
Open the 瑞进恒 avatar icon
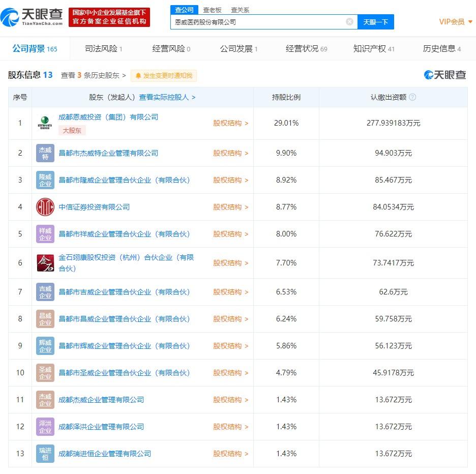pos(45,454)
